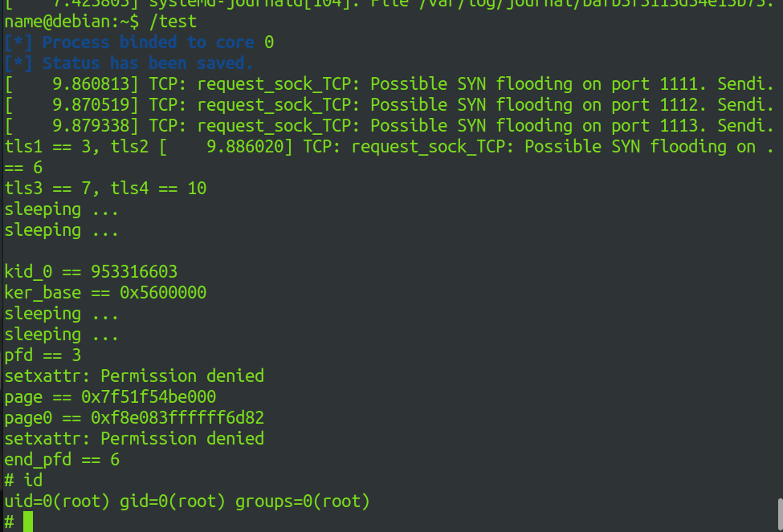Click the first "setxattr: Permission denied" line
Screen dimensions: 783x532
point(134,376)
